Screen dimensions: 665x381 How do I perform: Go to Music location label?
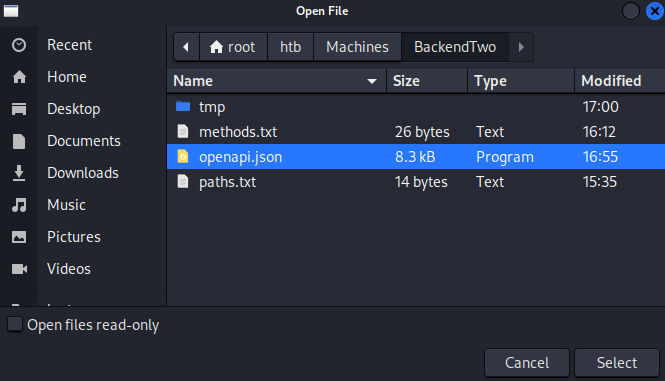pos(67,205)
